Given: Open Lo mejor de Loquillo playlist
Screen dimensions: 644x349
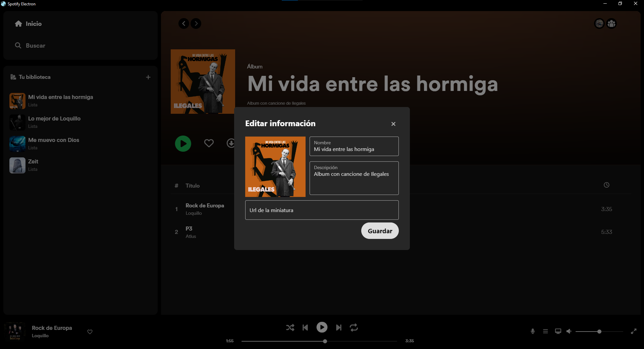Looking at the screenshot, I should click(x=80, y=122).
